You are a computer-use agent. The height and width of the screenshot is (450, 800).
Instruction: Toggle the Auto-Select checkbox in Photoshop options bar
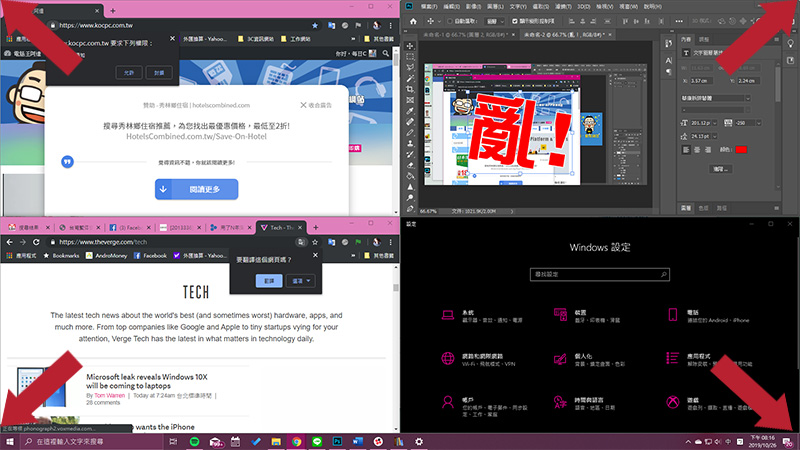(450, 21)
